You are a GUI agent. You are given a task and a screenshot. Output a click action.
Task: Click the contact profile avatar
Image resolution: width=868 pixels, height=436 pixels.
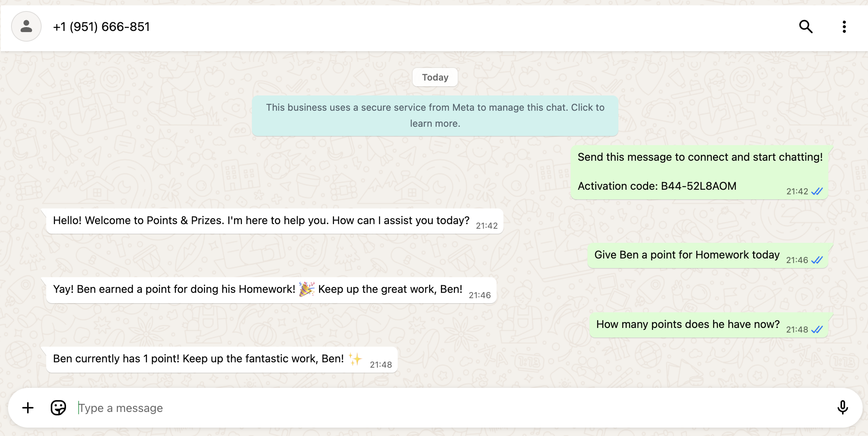tap(26, 26)
